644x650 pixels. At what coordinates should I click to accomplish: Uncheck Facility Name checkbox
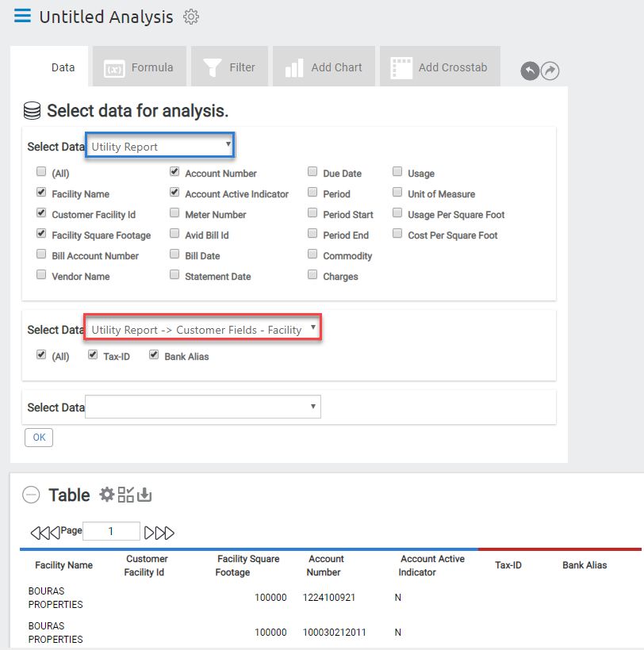tap(41, 192)
